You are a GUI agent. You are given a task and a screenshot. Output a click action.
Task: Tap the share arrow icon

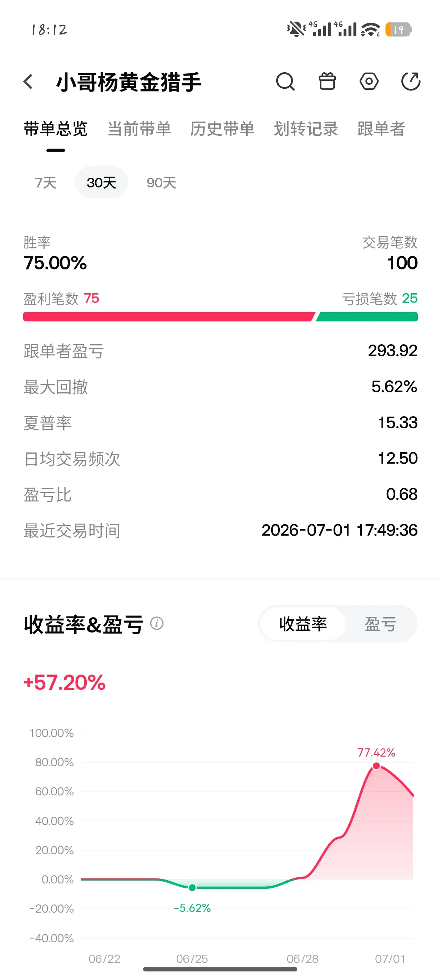pyautogui.click(x=411, y=81)
